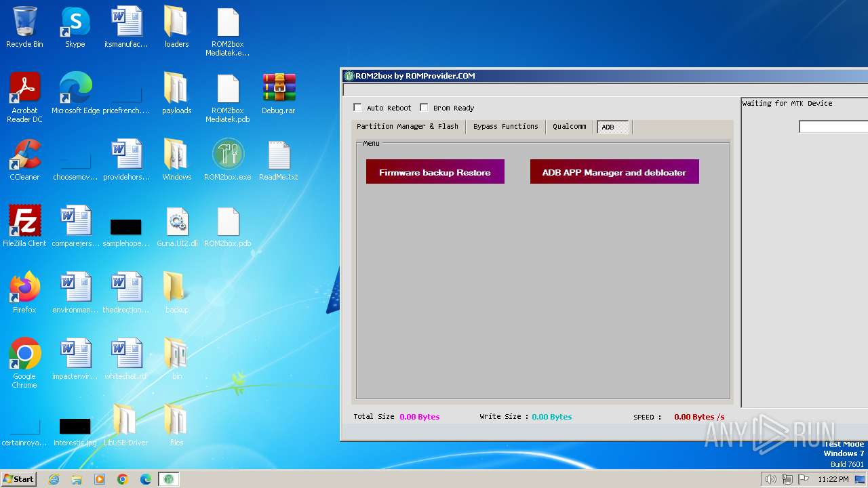
Task: Click Firmware backup Restore button
Action: coord(435,171)
